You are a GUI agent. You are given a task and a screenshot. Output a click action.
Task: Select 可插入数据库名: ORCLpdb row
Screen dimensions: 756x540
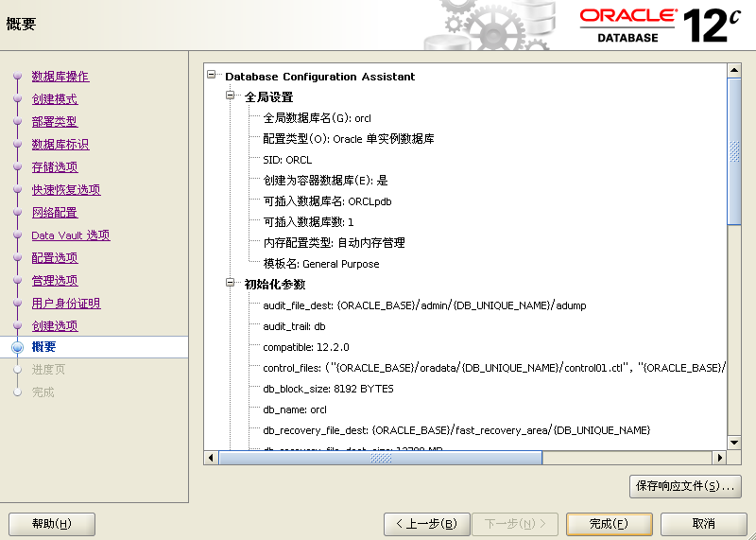pyautogui.click(x=327, y=201)
